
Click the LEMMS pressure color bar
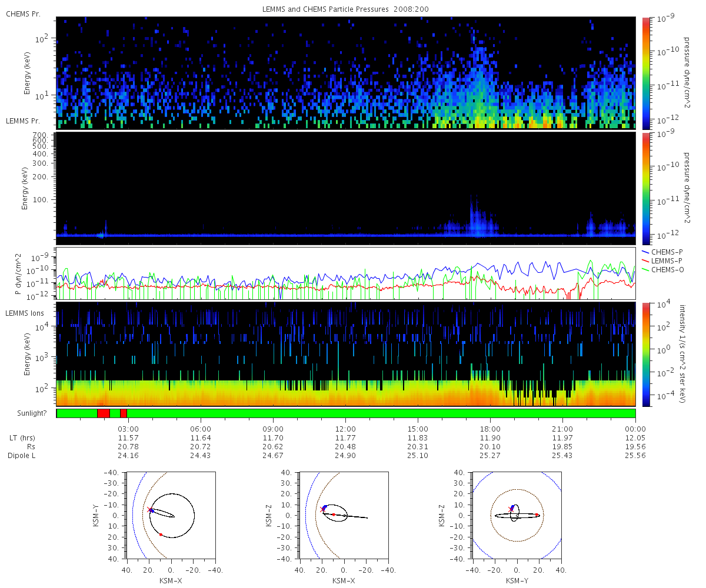coord(645,188)
